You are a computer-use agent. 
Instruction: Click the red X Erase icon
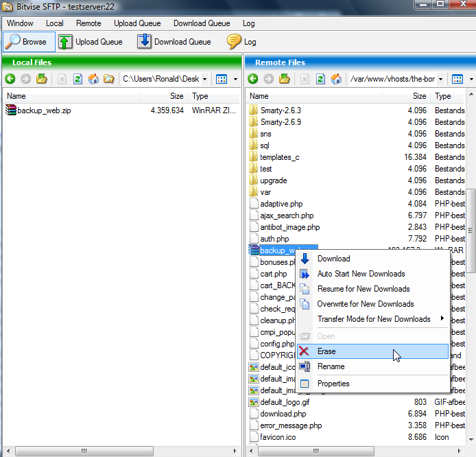[304, 351]
